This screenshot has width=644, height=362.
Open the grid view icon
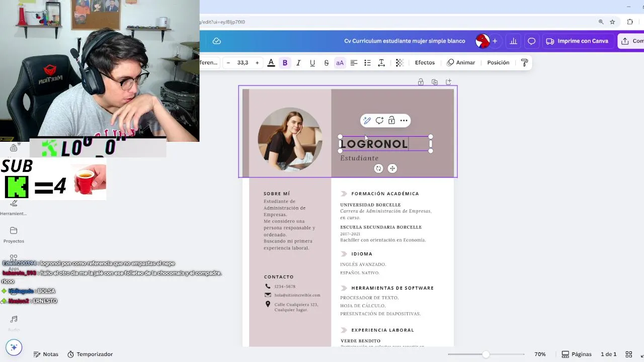pos(629,354)
